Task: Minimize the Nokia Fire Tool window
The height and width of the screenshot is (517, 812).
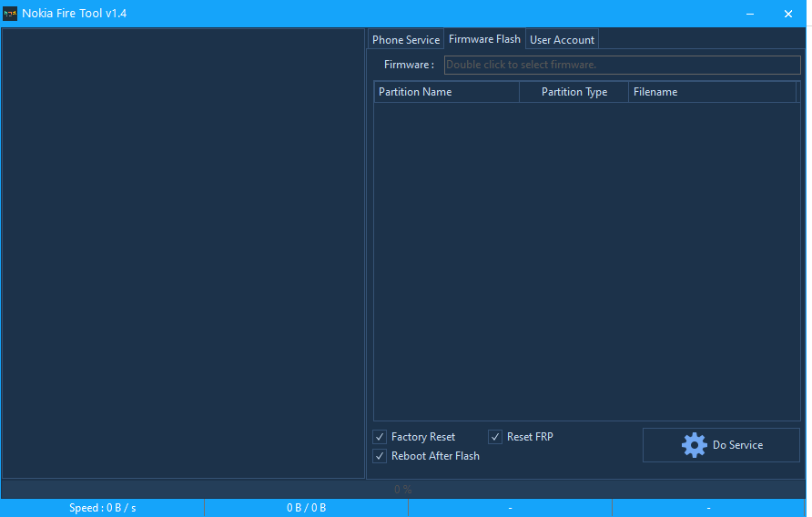Action: click(x=750, y=14)
